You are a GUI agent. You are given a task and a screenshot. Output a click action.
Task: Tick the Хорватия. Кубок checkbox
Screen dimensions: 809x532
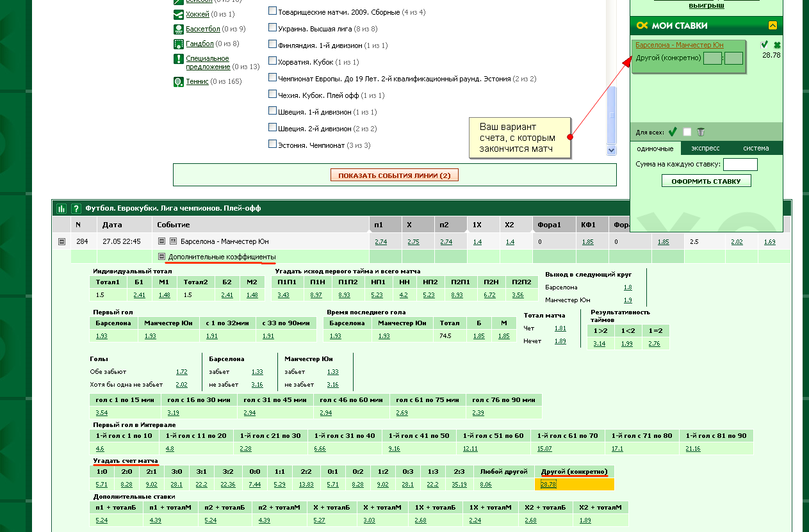(273, 61)
